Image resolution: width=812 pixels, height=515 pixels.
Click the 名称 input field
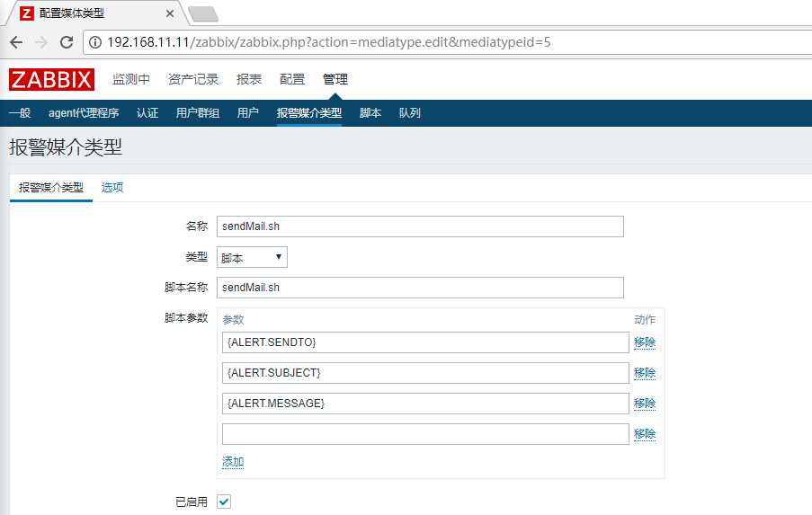point(420,226)
